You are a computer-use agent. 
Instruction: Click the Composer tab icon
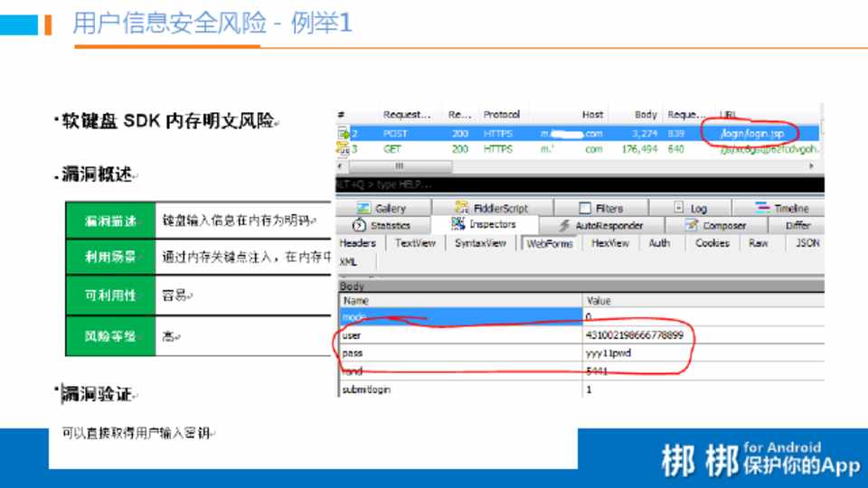click(x=692, y=225)
